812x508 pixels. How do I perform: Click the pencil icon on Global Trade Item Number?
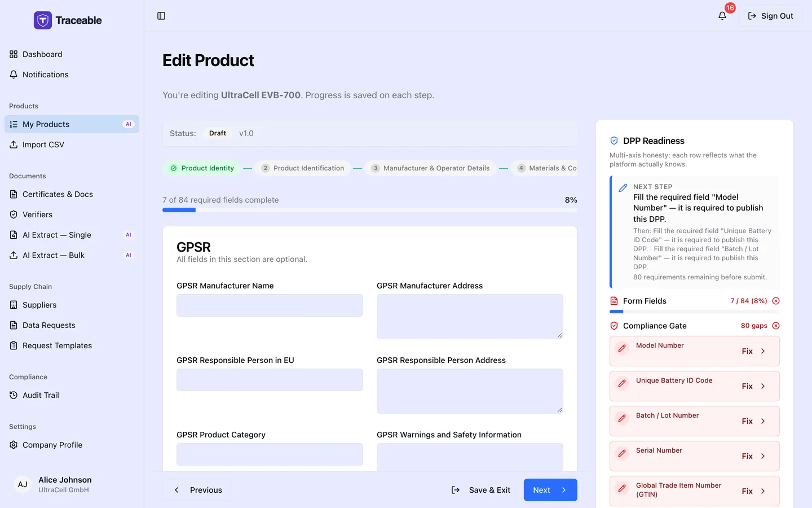[622, 488]
